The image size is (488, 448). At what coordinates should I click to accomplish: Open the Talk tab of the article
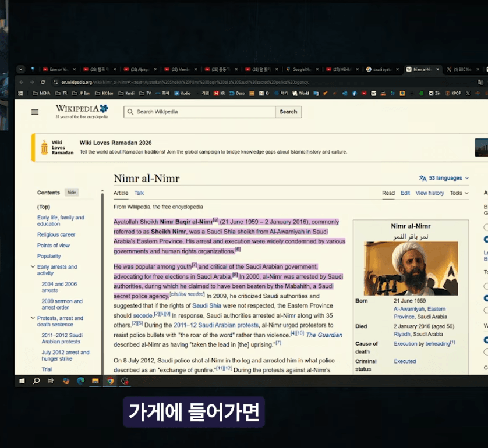coord(139,193)
